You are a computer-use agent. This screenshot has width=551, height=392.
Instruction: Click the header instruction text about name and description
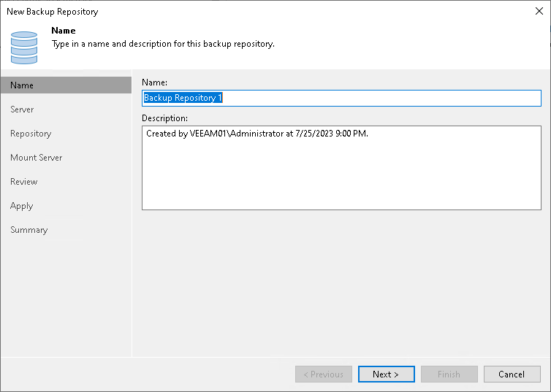coord(163,44)
